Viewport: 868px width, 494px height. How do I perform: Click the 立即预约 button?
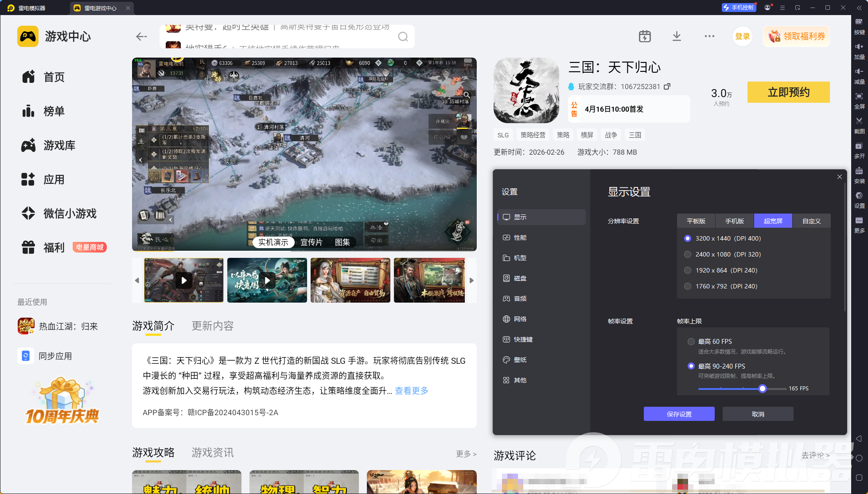[788, 92]
